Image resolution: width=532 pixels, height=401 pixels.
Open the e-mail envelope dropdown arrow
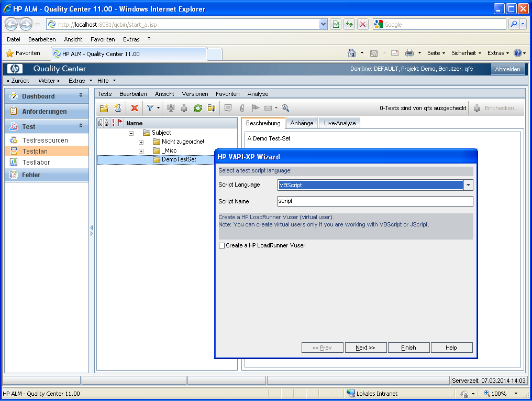click(276, 108)
